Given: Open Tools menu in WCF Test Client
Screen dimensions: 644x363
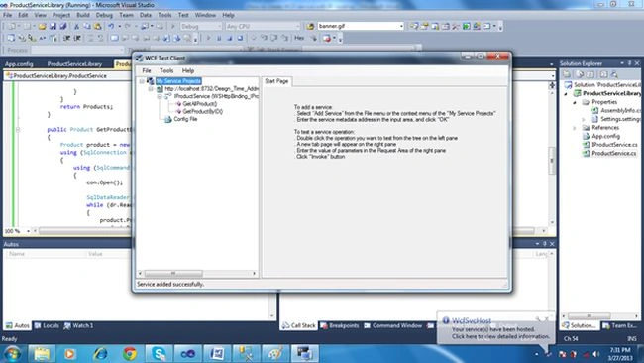Looking at the screenshot, I should point(166,70).
